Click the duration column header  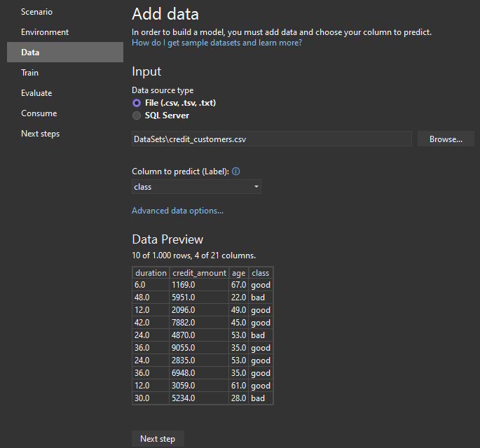click(x=151, y=273)
